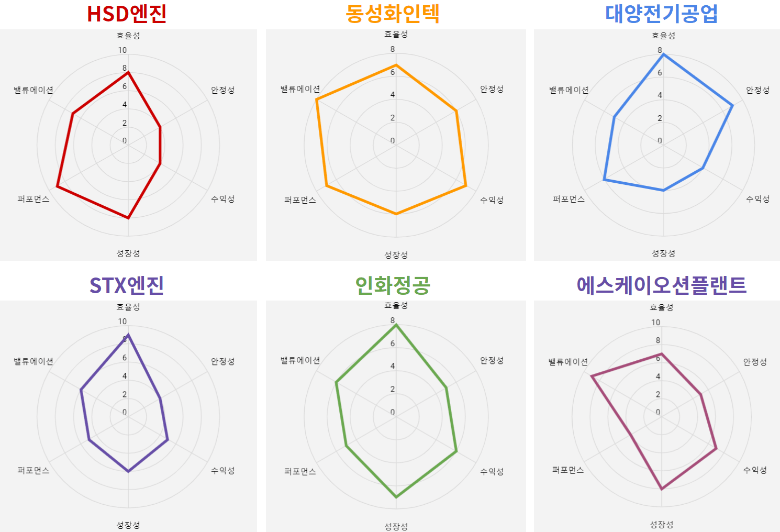780x532 pixels.
Task: Click 안정성 label on 인화정공 chart
Action: point(492,360)
